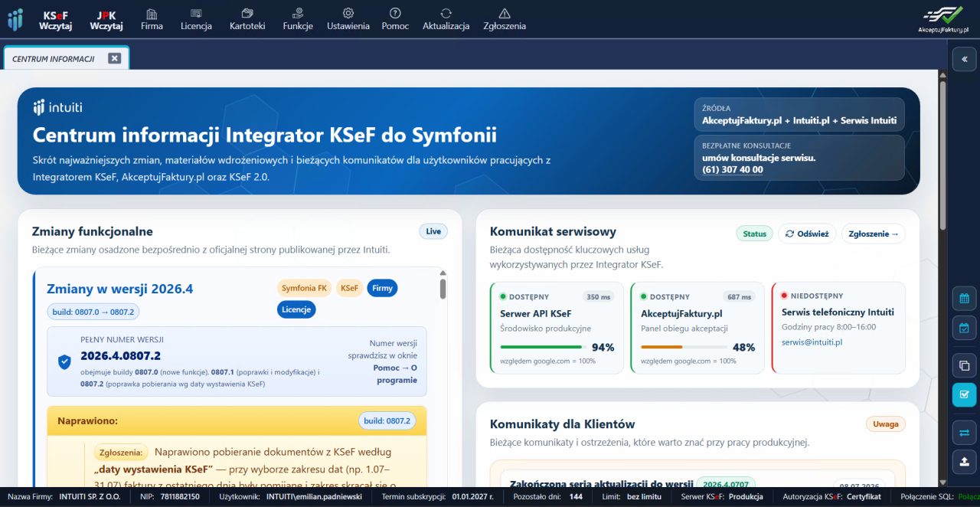
Task: Collapse the right sidebar with double chevron
Action: pos(964,59)
